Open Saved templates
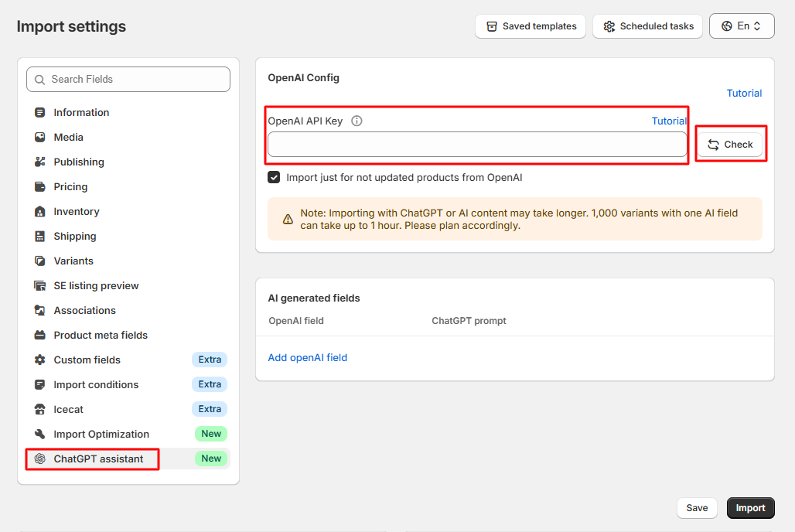 tap(531, 26)
